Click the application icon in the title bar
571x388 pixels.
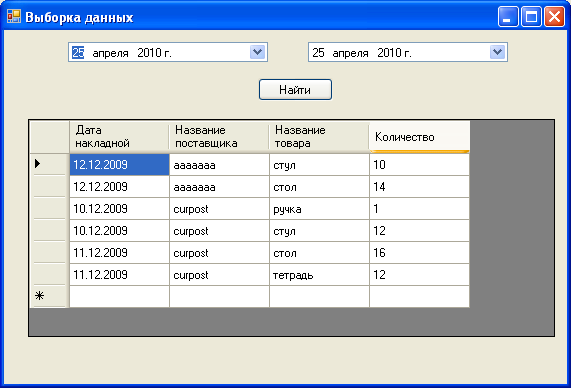[x=14, y=16]
